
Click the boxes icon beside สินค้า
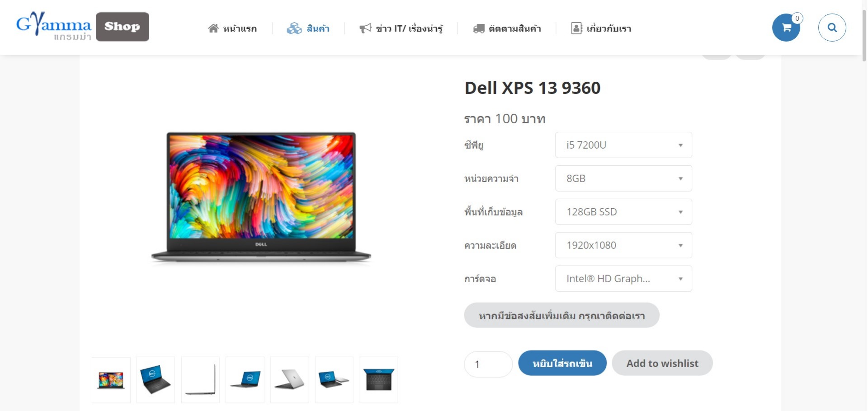294,28
